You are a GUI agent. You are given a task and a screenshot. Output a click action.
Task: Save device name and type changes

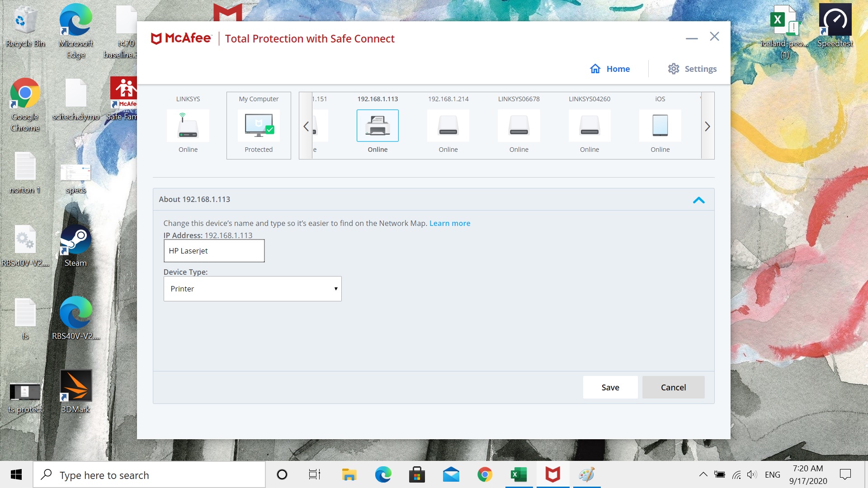(610, 387)
